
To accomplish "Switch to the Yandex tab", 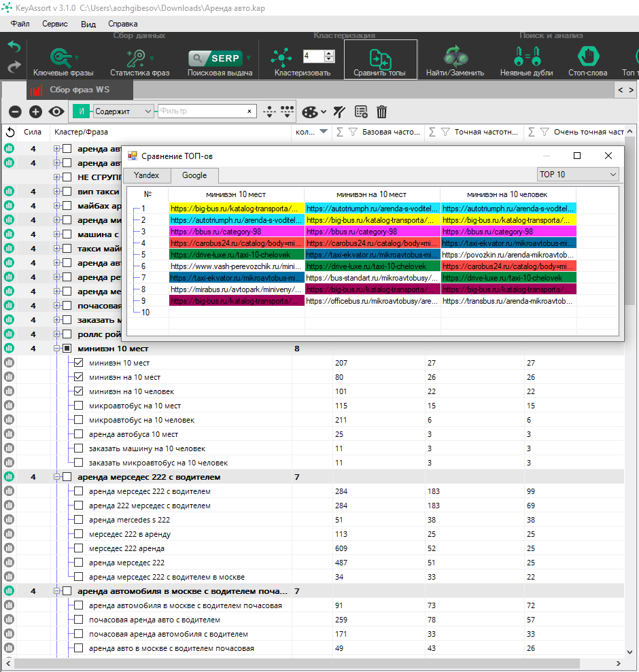I will tap(147, 175).
